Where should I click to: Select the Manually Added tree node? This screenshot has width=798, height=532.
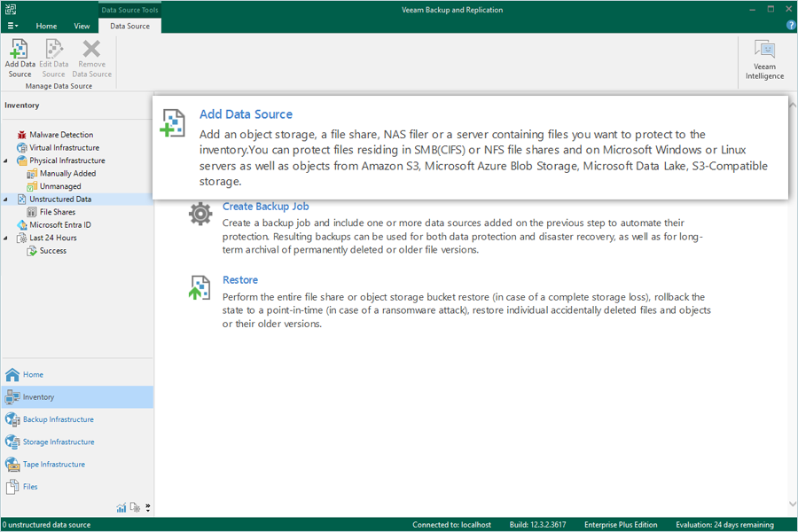(67, 173)
